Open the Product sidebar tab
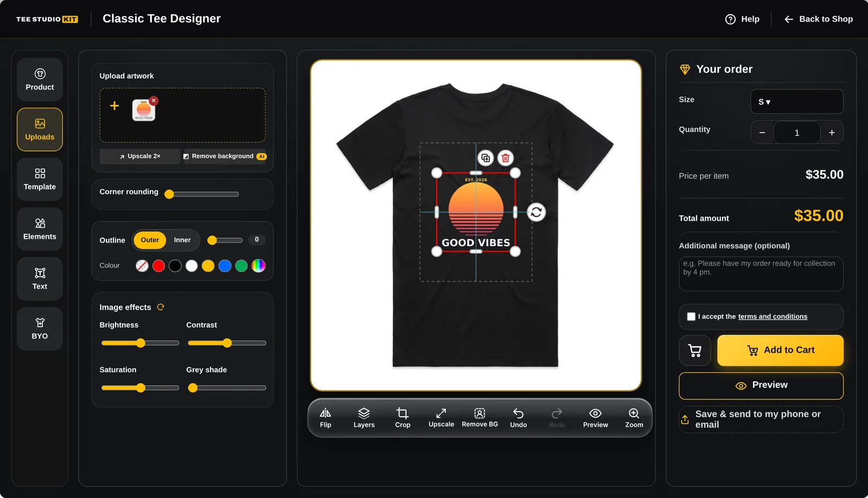This screenshot has height=498, width=868. click(x=40, y=80)
